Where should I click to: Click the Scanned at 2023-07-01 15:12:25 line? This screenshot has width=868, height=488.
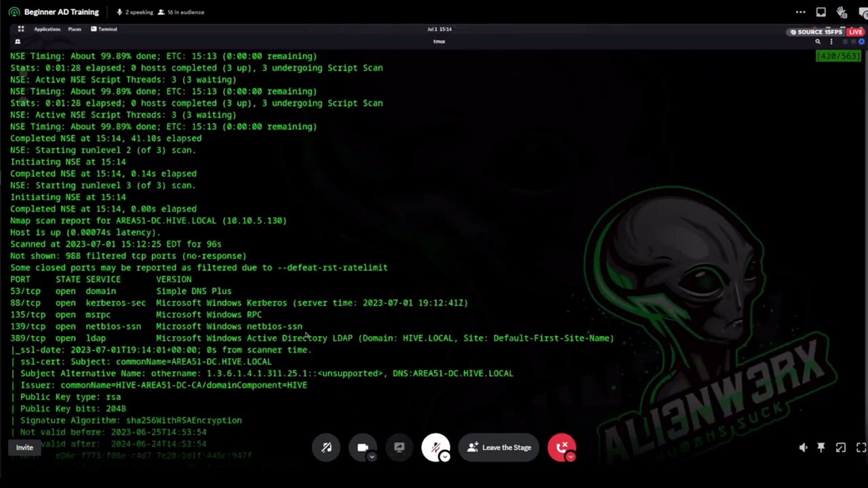pos(116,244)
